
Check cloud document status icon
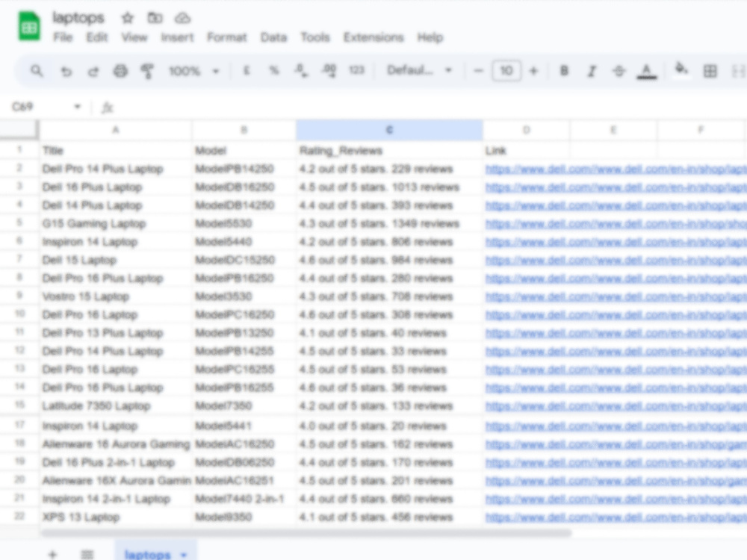click(182, 18)
